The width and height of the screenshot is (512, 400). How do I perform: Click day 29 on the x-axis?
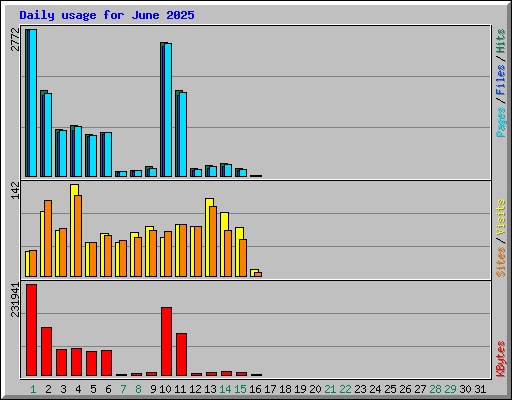[450, 389]
